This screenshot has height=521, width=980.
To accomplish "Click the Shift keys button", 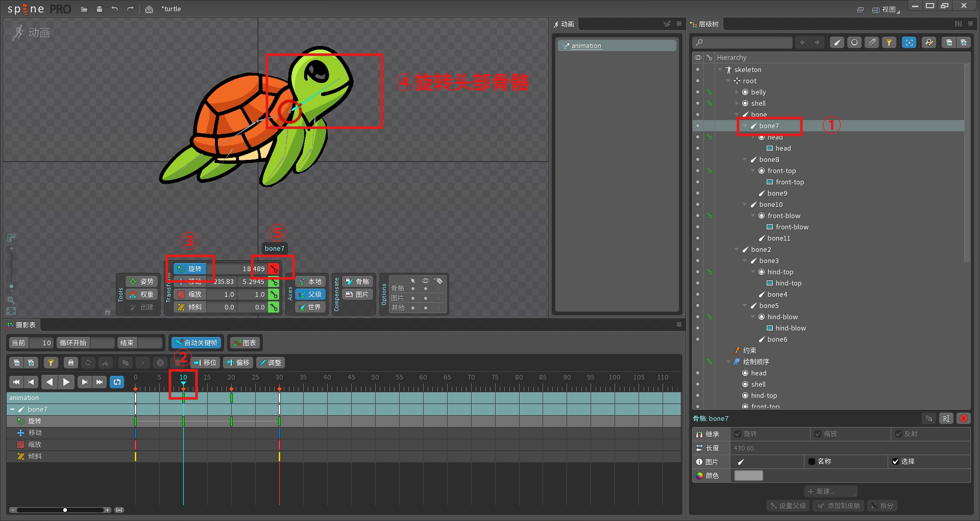I will pyautogui.click(x=205, y=363).
